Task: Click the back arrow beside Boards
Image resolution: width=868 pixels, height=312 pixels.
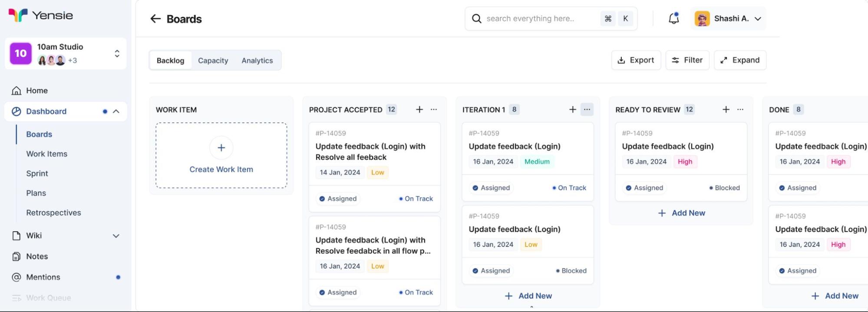Action: [x=155, y=19]
